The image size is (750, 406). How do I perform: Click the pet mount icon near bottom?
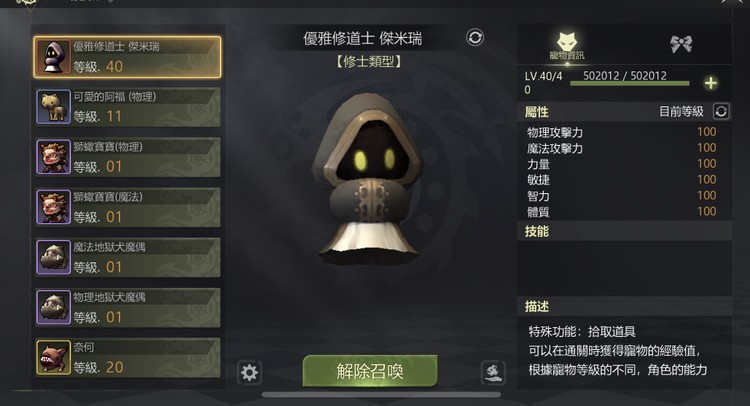(493, 373)
